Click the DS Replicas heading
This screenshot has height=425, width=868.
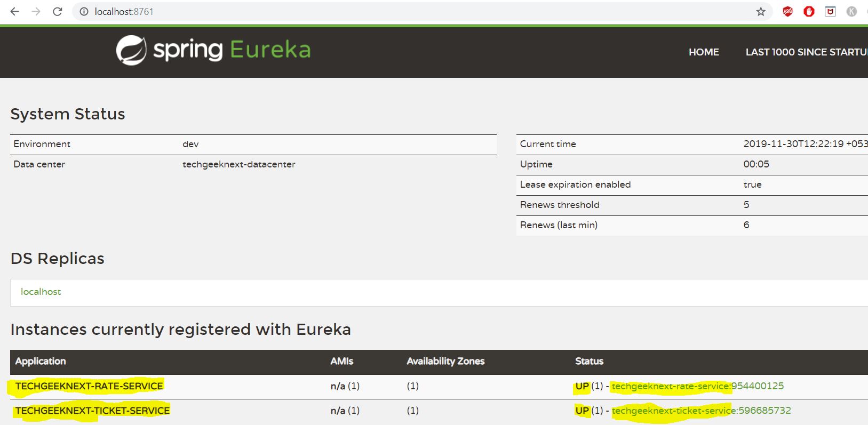click(x=58, y=259)
